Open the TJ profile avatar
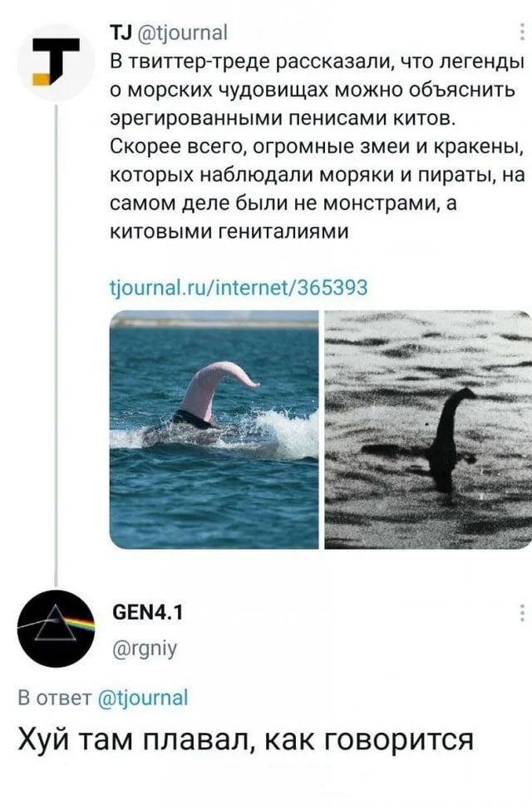Viewport: 532px width, 806px height. click(56, 62)
